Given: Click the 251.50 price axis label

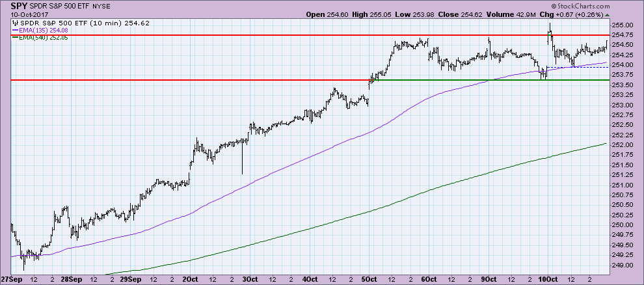Looking at the screenshot, I should tap(624, 165).
